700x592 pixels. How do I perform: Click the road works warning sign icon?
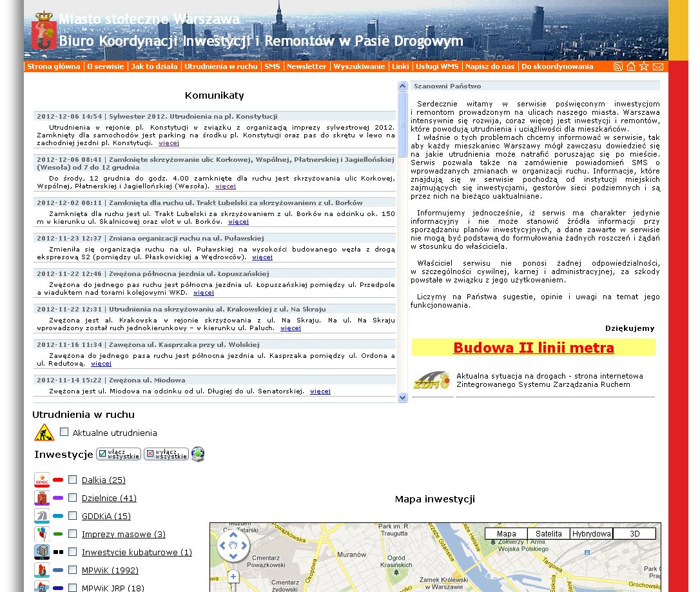(44, 433)
